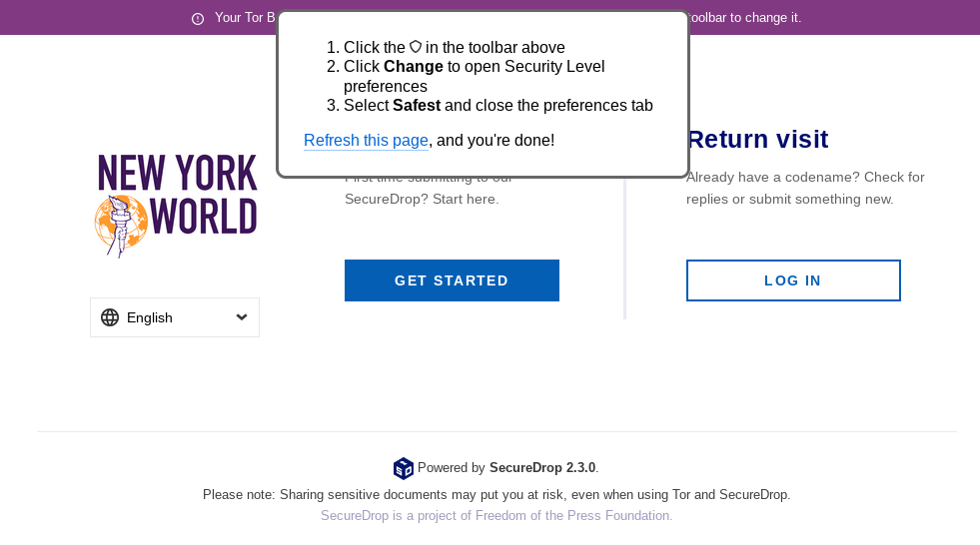Screen dimensions: 980x545
Task: Click the GET STARTED button
Action: point(452,280)
